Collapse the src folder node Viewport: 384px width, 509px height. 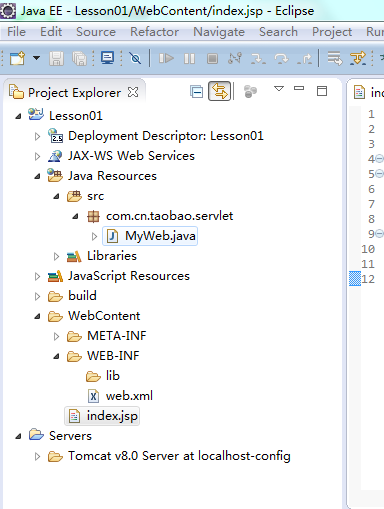tap(56, 196)
